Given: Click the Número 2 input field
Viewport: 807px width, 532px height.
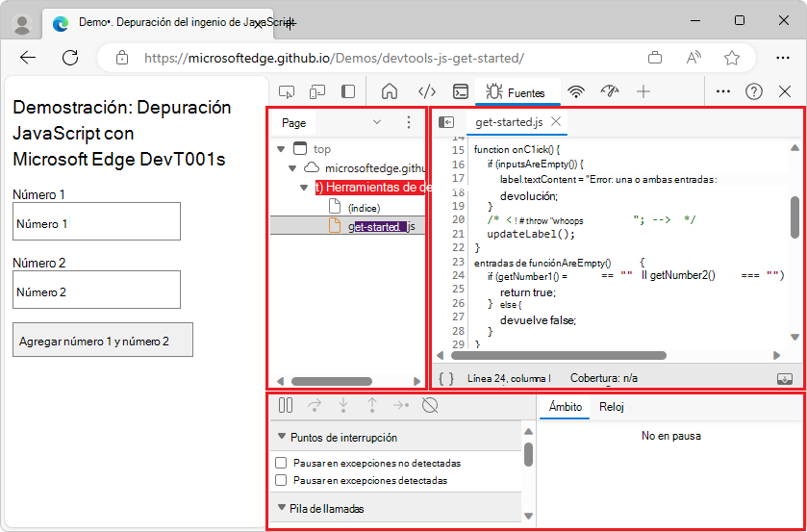Looking at the screenshot, I should 97,290.
